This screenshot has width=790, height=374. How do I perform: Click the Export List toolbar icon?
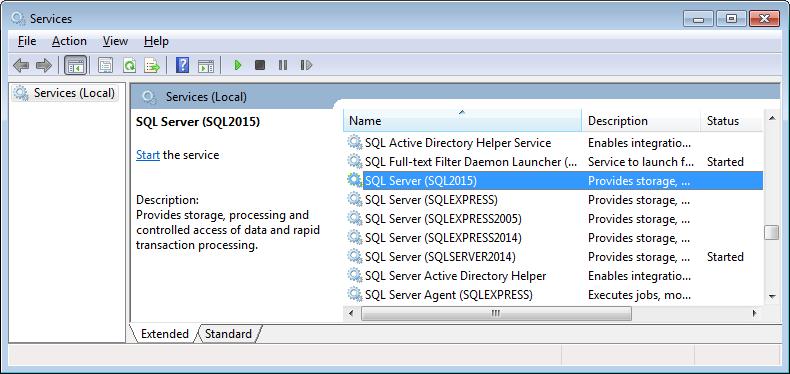pyautogui.click(x=152, y=65)
